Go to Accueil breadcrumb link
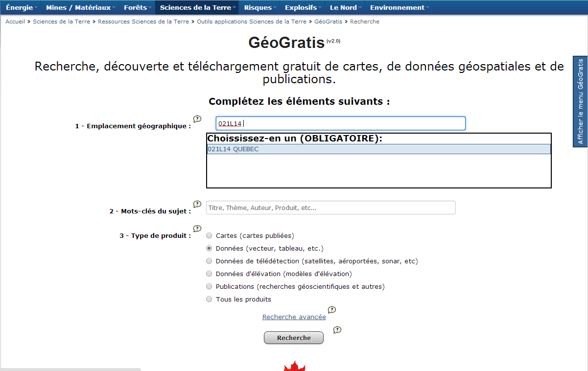Image resolution: width=588 pixels, height=371 pixels. [x=15, y=22]
